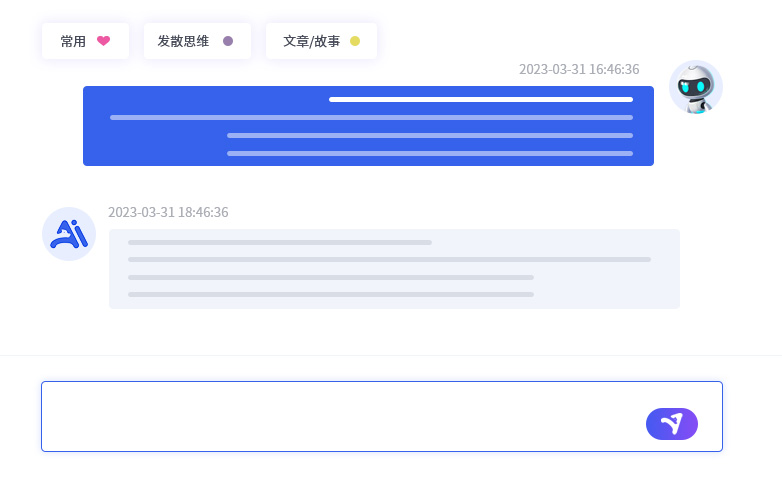Viewport: 782px width, 486px height.
Task: Click the longest line in the blue bubble
Action: point(371,117)
